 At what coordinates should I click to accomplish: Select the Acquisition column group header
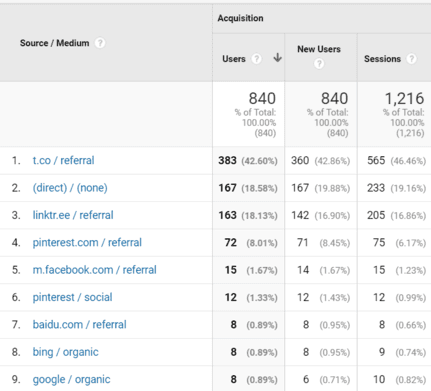[x=240, y=18]
